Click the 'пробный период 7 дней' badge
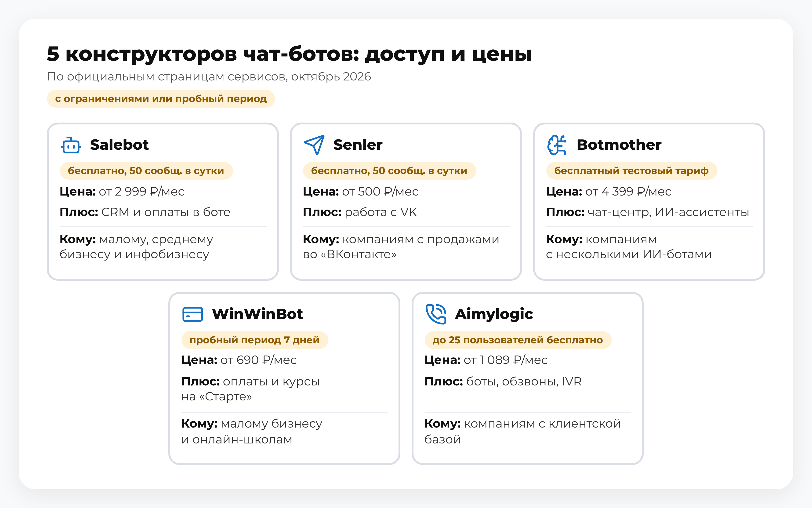The height and width of the screenshot is (508, 812). [255, 340]
